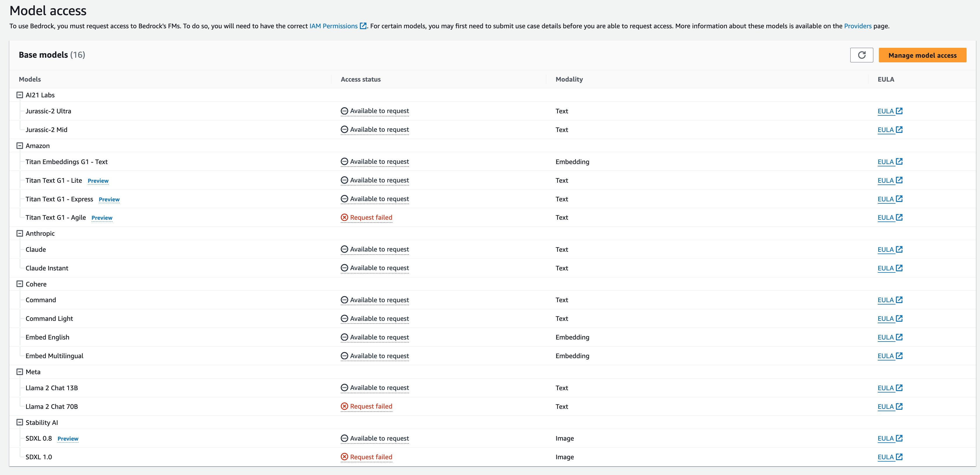The height and width of the screenshot is (475, 980).
Task: Click Available to request for Titan Text G1 - Express
Action: (x=375, y=199)
